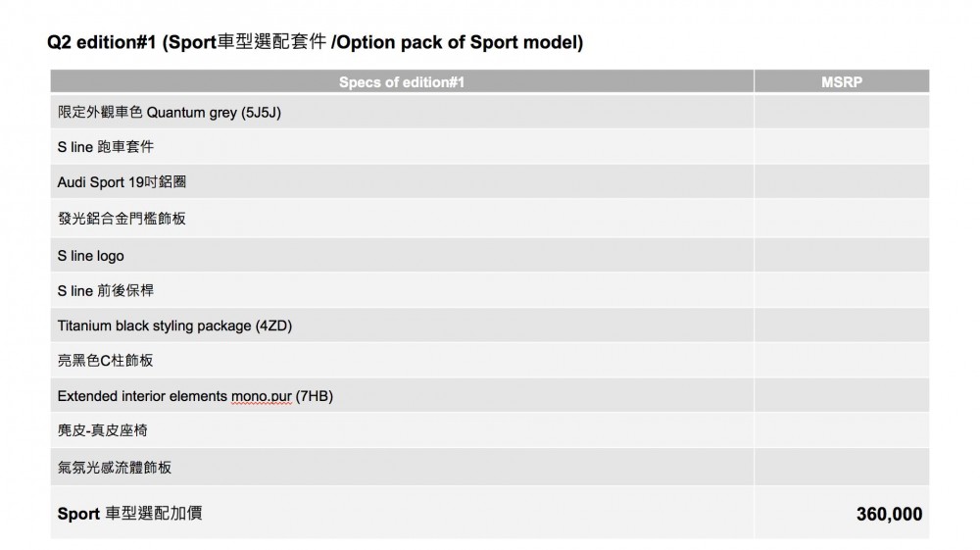Click the "S line logo" row text
Screen dimensions: 980x550
(x=91, y=255)
